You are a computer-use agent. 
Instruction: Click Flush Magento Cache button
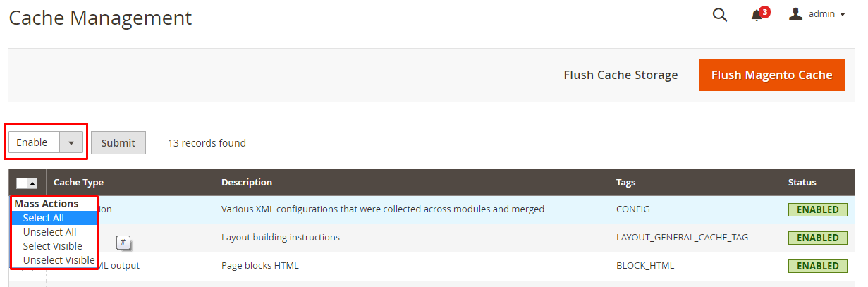click(x=771, y=75)
